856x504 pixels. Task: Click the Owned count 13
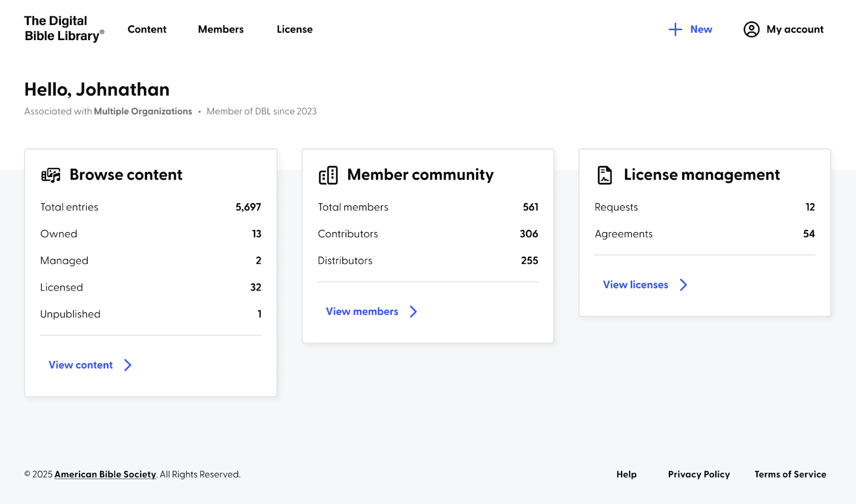(257, 234)
